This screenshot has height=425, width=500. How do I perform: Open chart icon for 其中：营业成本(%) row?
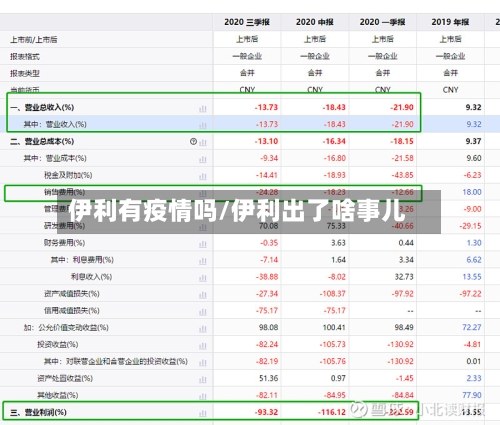pos(203,160)
